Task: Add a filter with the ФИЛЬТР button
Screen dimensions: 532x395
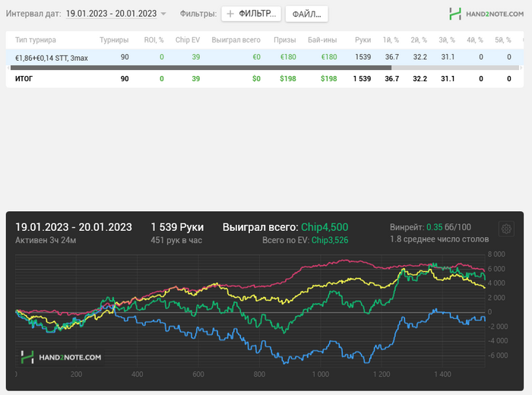Action: tap(252, 14)
